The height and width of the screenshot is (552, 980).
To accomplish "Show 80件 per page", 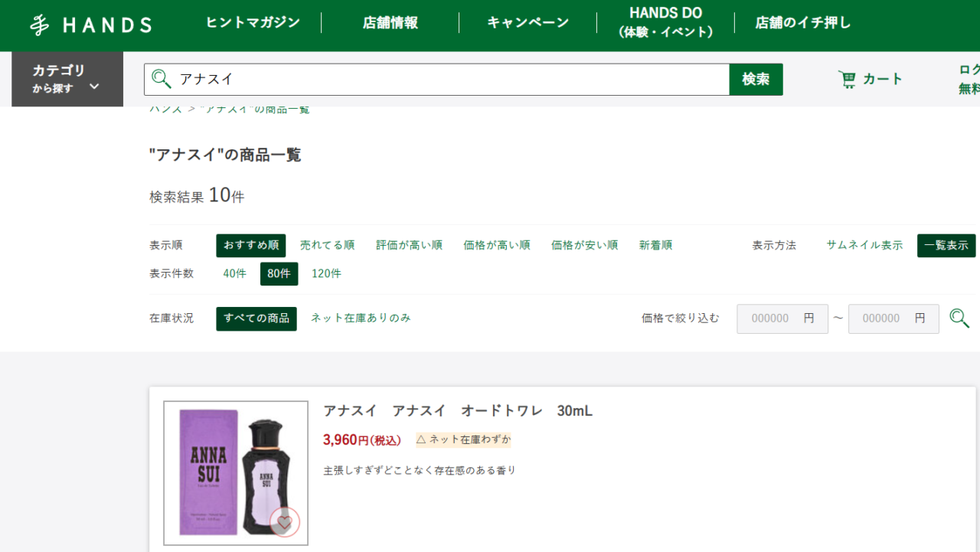I will tap(279, 274).
